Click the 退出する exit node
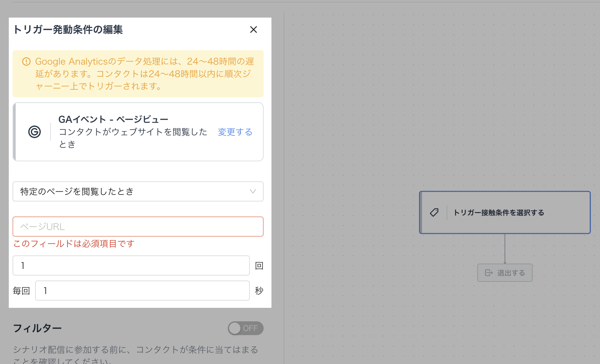Screen dimensions: 600x364 point(505,273)
